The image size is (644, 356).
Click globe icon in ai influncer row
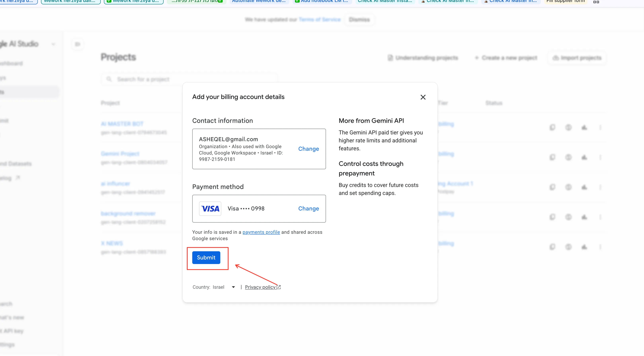tap(569, 187)
